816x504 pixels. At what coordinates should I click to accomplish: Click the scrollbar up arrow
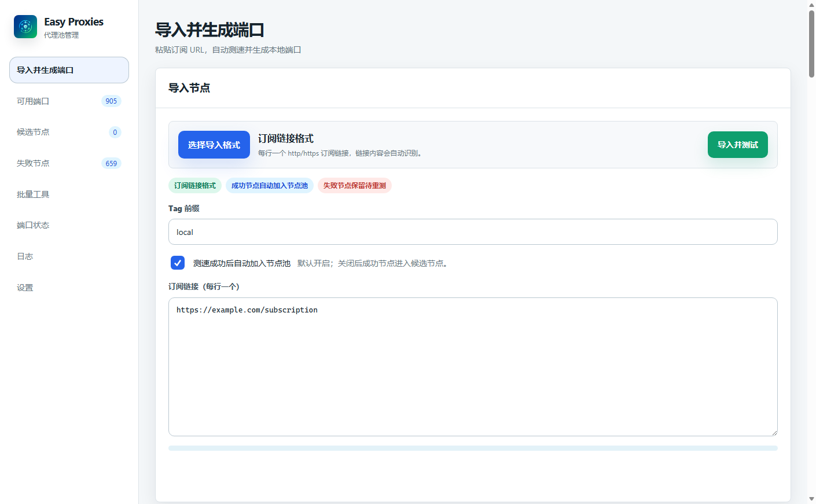pos(811,5)
